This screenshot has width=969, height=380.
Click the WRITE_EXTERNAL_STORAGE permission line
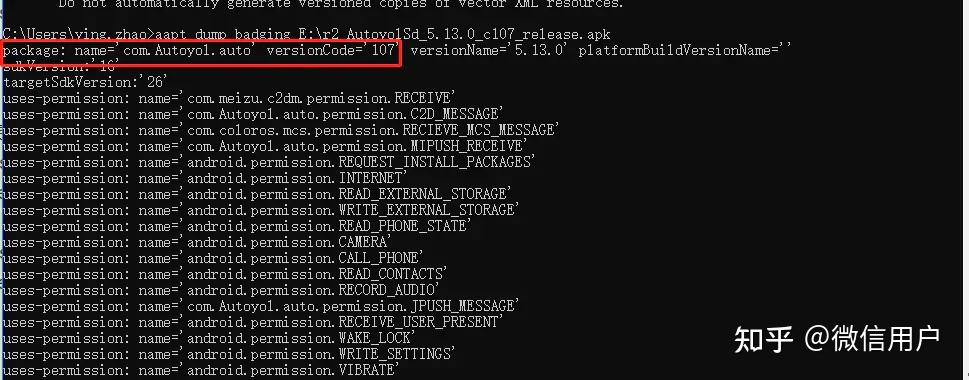(x=261, y=211)
